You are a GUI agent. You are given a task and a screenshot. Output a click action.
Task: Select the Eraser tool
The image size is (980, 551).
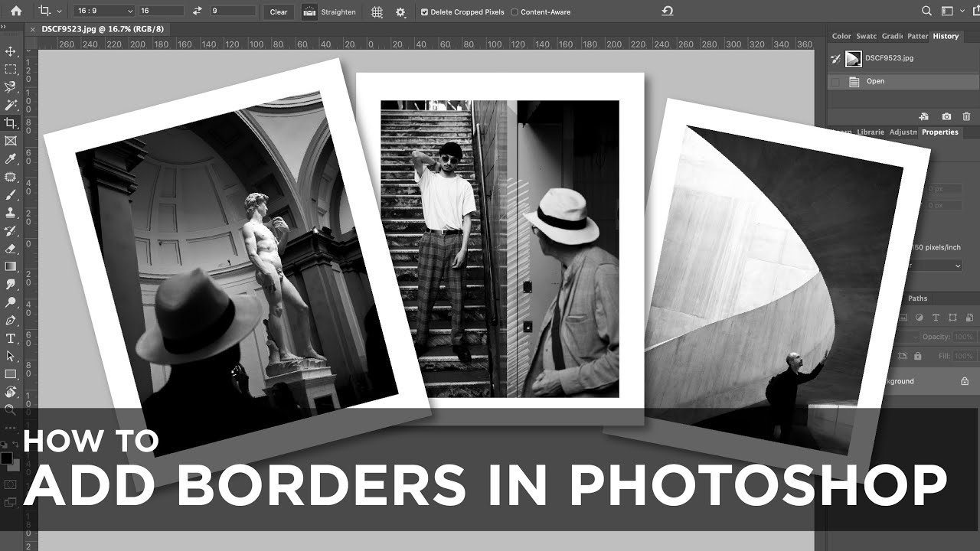pyautogui.click(x=11, y=249)
